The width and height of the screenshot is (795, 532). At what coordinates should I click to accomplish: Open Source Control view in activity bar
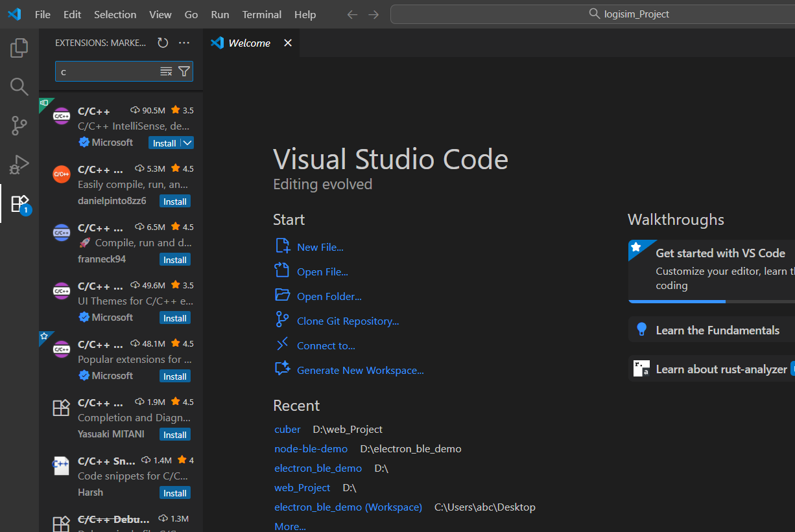pos(19,126)
